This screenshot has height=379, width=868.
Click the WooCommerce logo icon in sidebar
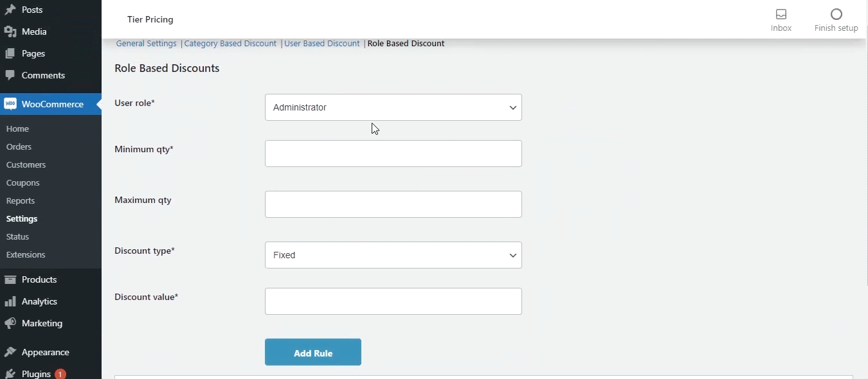[x=10, y=104]
